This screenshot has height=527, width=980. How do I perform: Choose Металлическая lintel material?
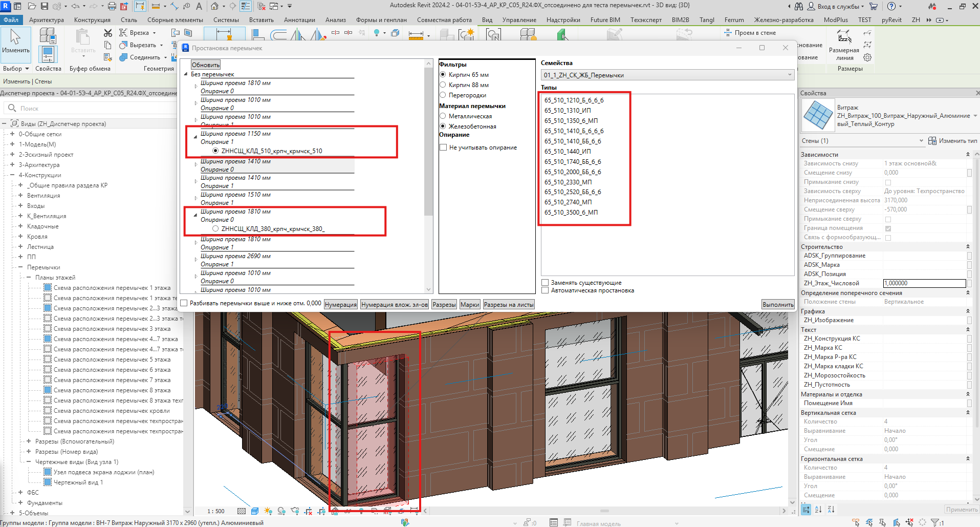click(x=443, y=116)
